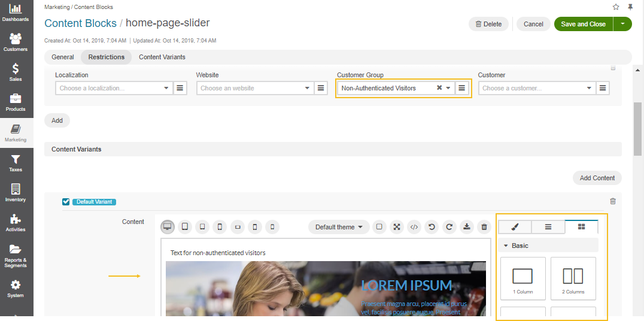
Task: Enter fullscreen editor mode
Action: tap(397, 226)
